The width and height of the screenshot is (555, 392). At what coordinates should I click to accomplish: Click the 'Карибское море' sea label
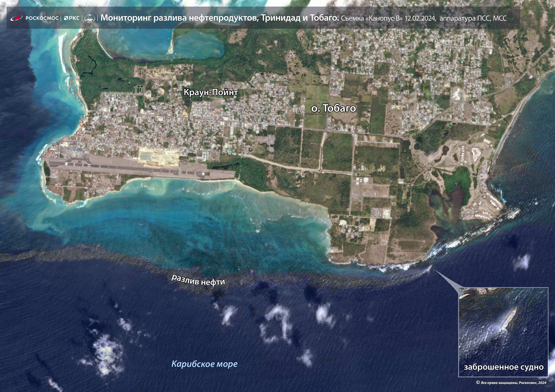(x=205, y=364)
